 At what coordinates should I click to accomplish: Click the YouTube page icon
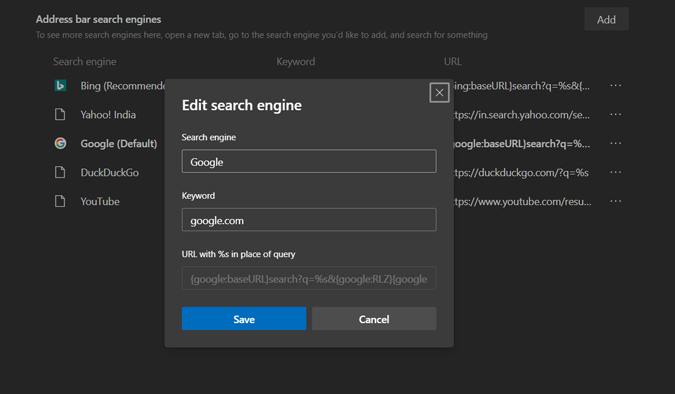60,201
